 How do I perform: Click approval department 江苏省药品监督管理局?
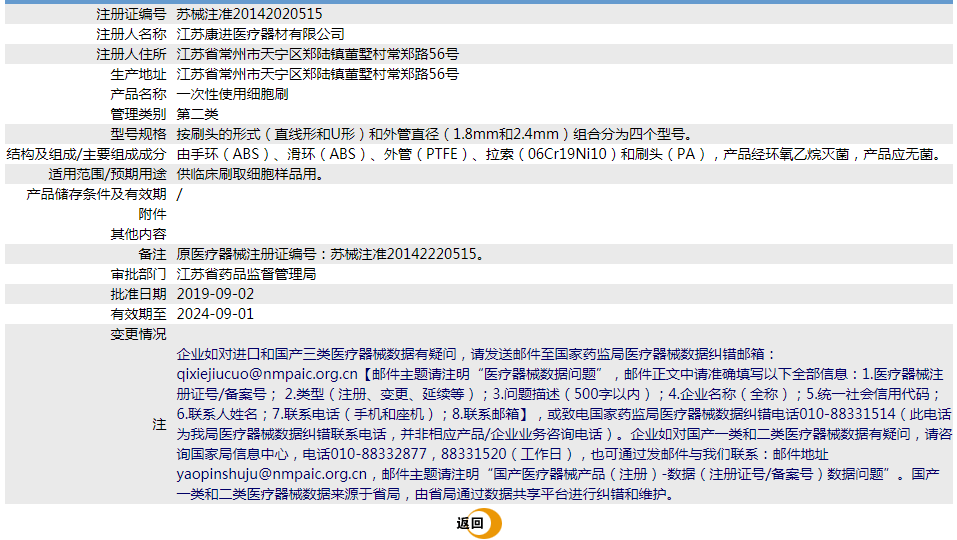247,275
